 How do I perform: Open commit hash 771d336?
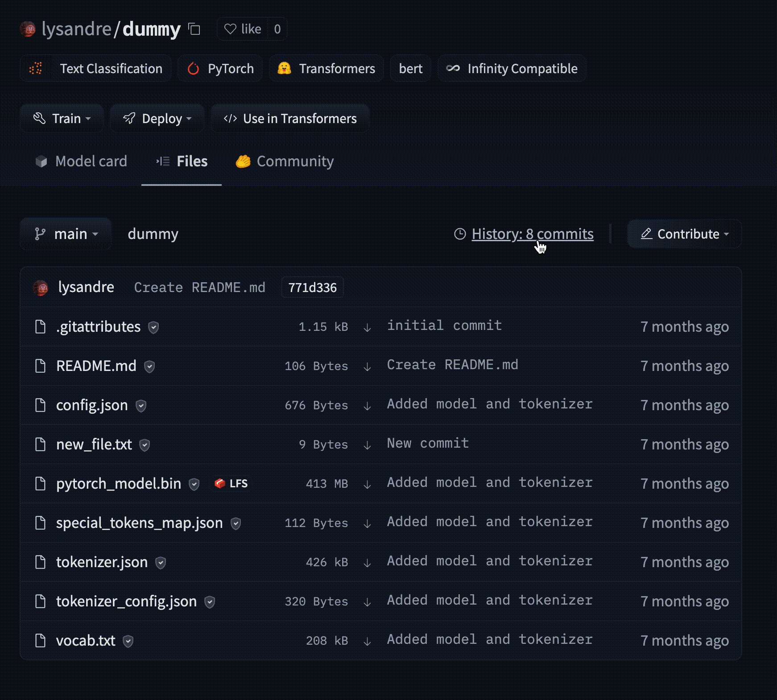(x=312, y=288)
